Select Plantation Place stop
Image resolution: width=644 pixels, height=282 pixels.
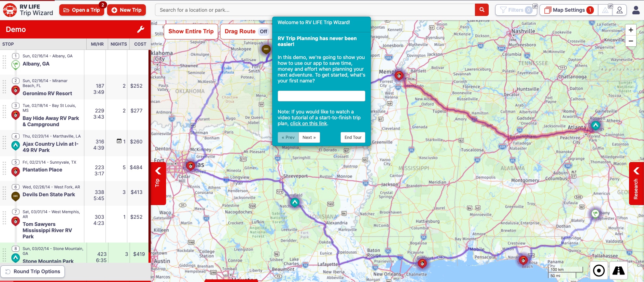[x=74, y=169]
